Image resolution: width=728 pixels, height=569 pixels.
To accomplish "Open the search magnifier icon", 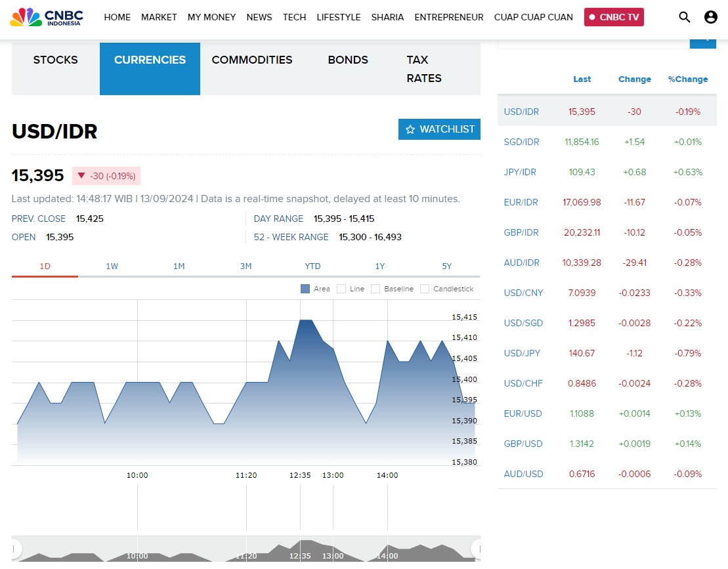I will (x=685, y=17).
